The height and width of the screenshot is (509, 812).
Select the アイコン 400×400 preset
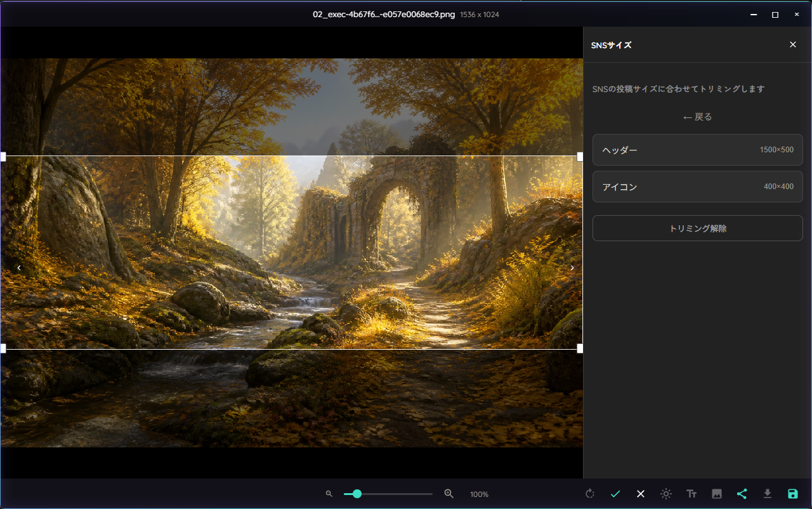[698, 187]
